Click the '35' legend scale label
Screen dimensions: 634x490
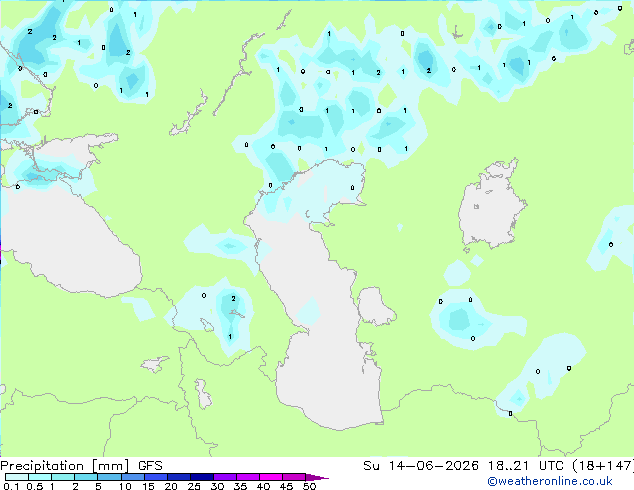[x=240, y=486]
